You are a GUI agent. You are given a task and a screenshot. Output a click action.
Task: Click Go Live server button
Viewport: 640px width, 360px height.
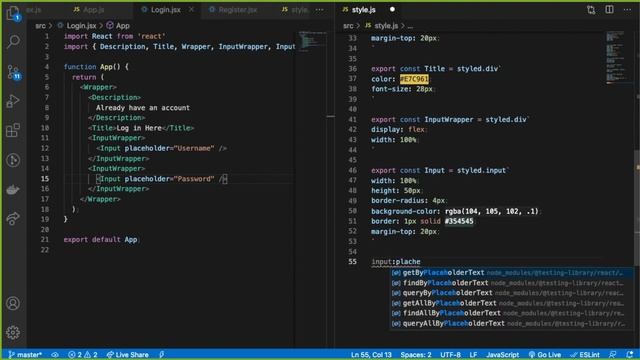click(x=545, y=355)
